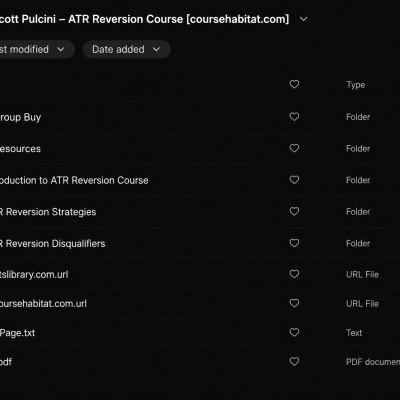Select the Page.txt file

17,333
